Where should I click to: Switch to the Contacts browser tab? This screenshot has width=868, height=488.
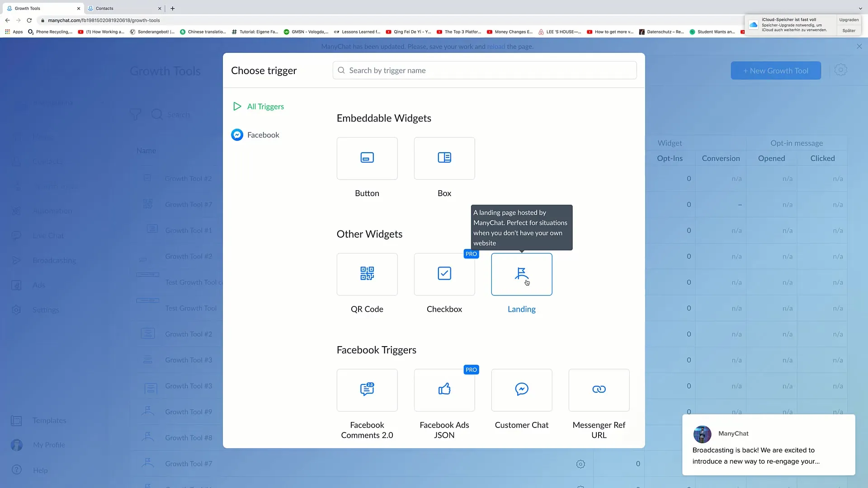124,8
